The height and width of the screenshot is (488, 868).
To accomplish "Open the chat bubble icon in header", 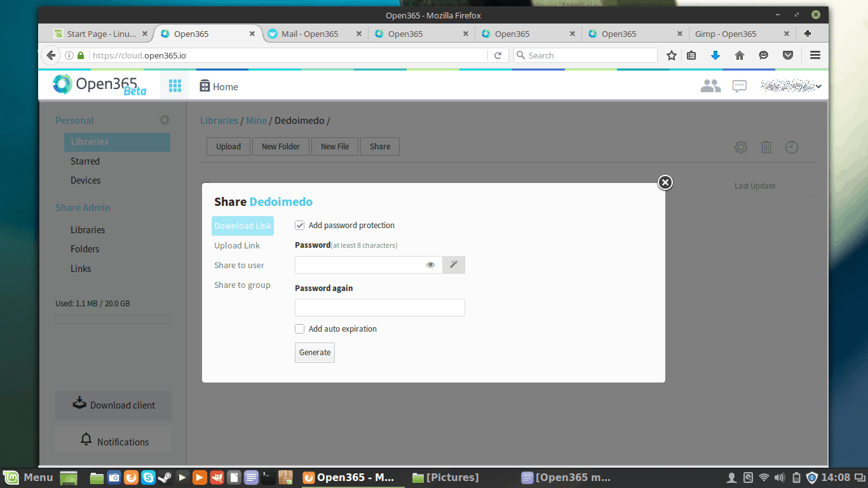I will pyautogui.click(x=739, y=86).
